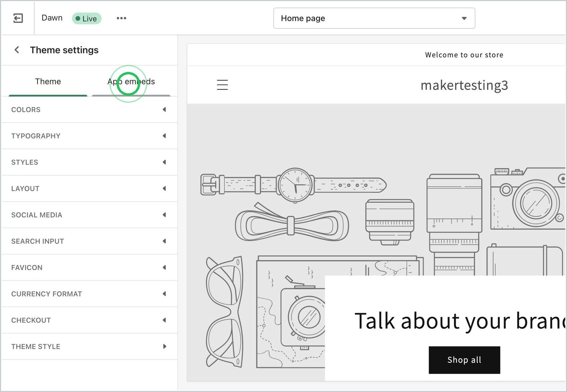Image resolution: width=567 pixels, height=392 pixels.
Task: Expand the Typography section
Action: [x=89, y=136]
